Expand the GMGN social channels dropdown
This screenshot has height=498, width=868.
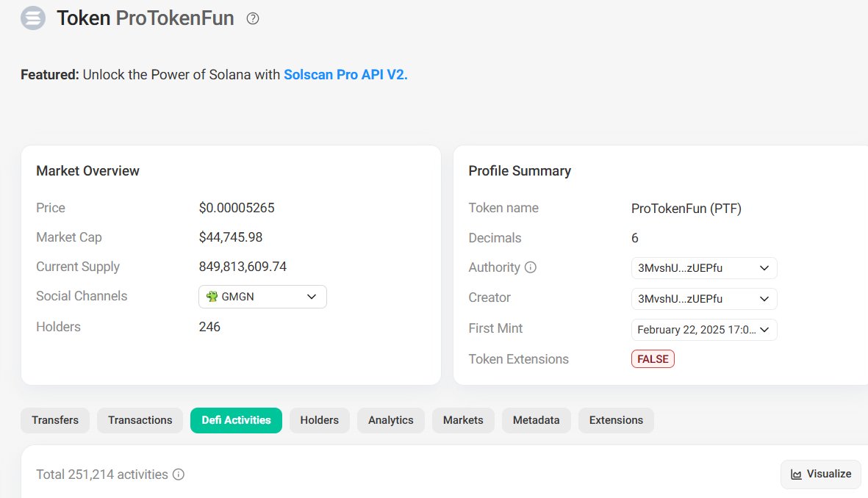pyautogui.click(x=262, y=297)
